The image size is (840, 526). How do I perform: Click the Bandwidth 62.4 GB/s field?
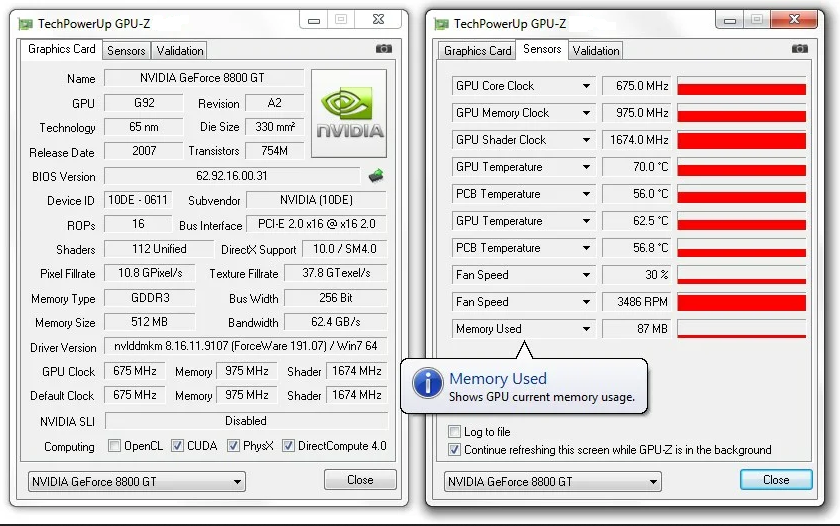coord(335,322)
